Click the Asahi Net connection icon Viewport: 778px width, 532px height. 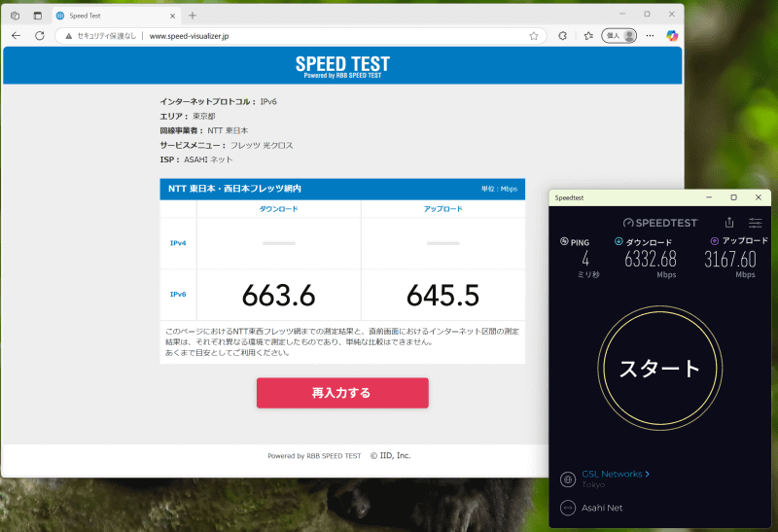click(x=568, y=509)
